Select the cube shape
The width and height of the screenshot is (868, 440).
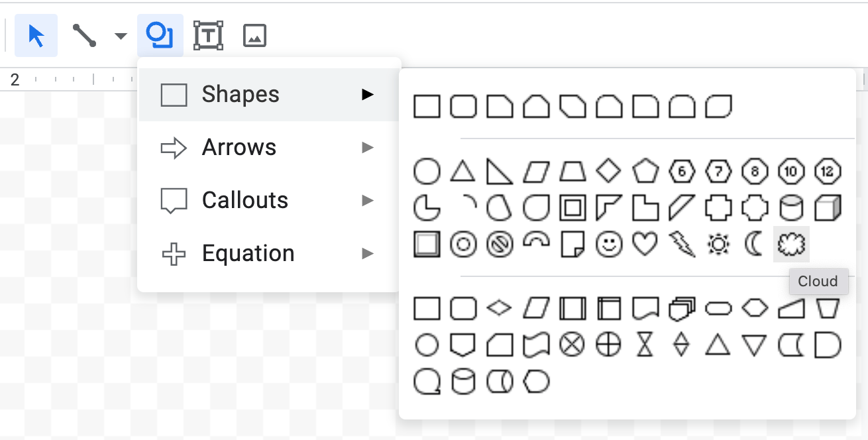[x=828, y=209]
